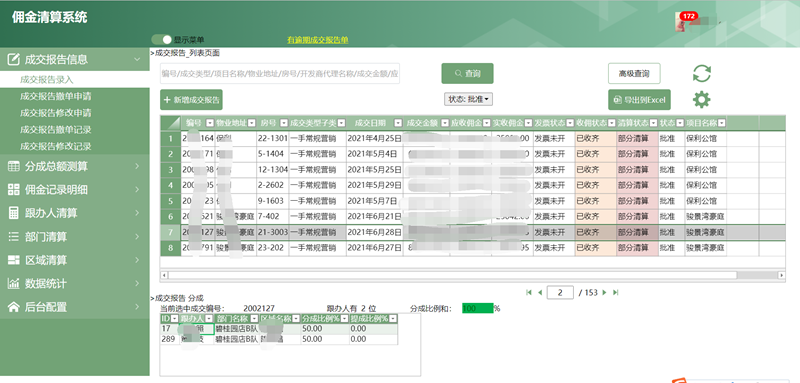The image size is (800, 383).
Task: Go to the next page arrow
Action: (605, 292)
